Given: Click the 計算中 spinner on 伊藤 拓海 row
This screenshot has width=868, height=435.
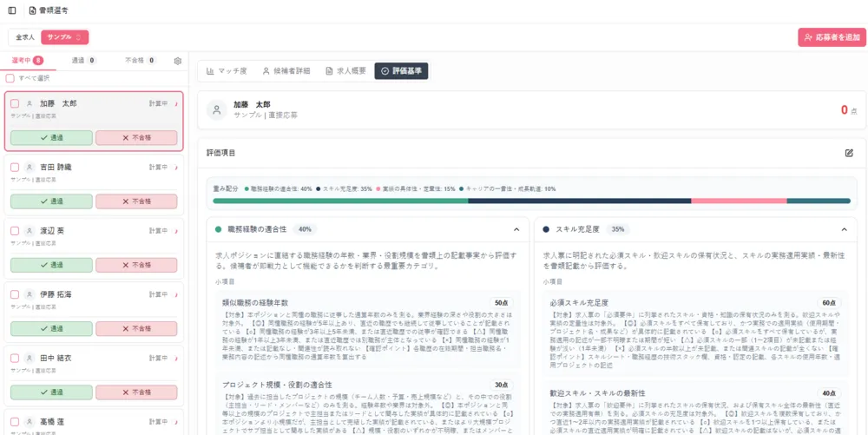Looking at the screenshot, I should (175, 294).
